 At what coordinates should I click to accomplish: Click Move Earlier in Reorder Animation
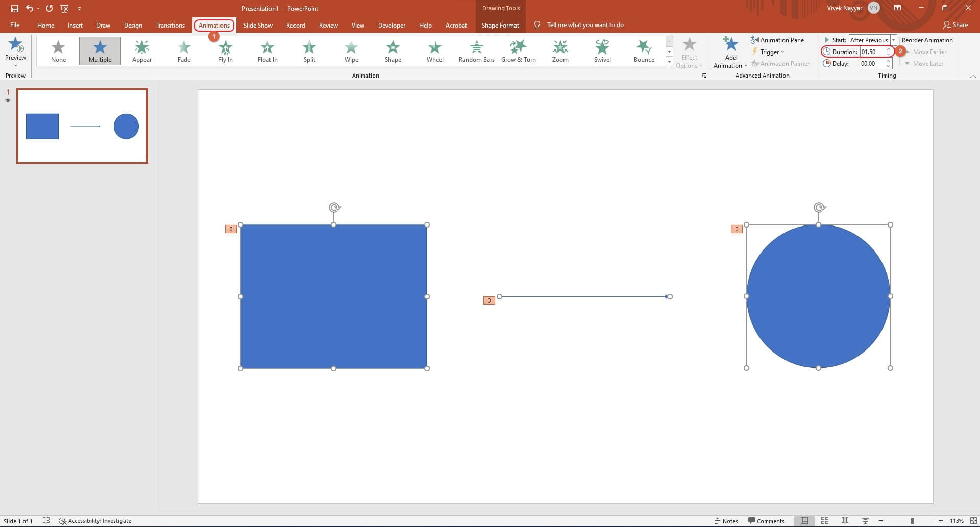tap(925, 52)
